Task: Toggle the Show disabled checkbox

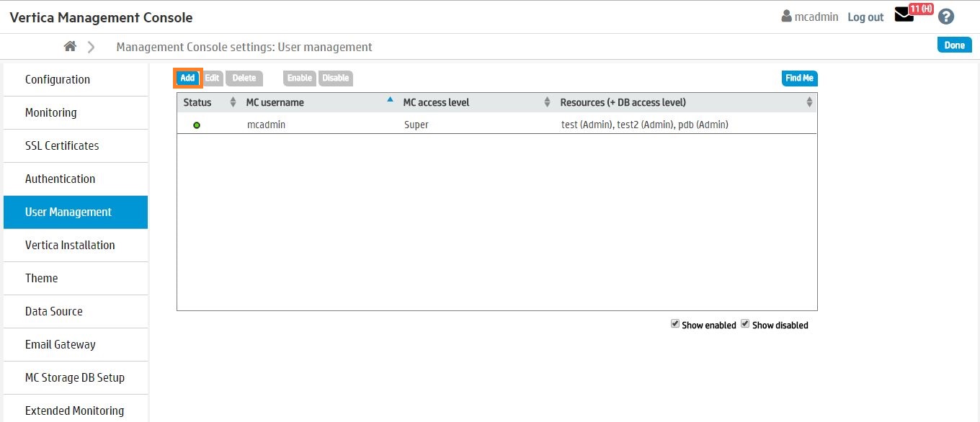Action: pyautogui.click(x=745, y=324)
